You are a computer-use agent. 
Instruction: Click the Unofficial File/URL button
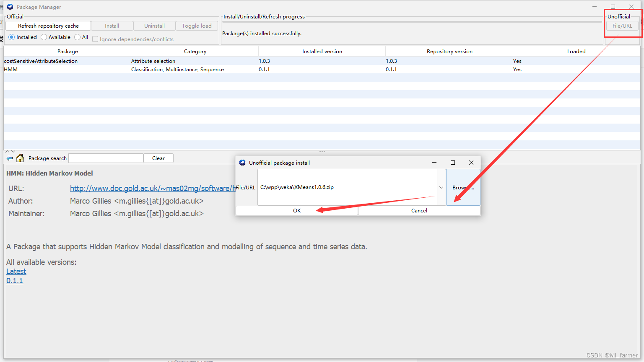[x=622, y=26]
